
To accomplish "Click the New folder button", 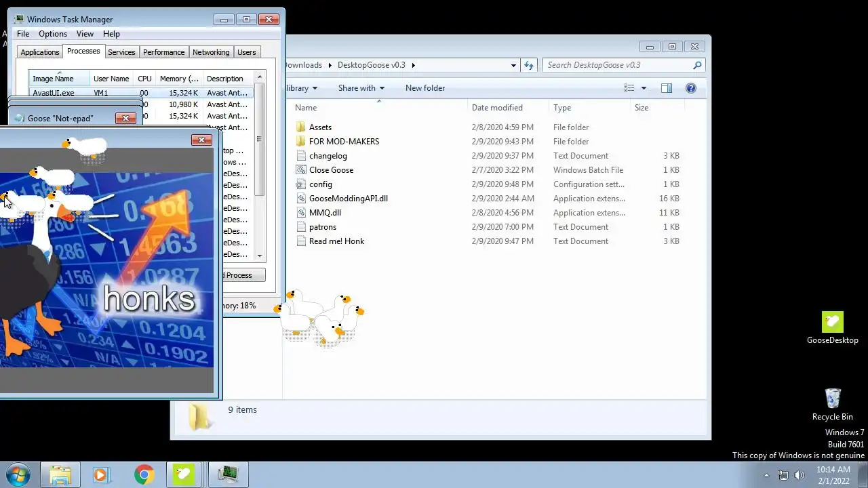I will coord(425,88).
